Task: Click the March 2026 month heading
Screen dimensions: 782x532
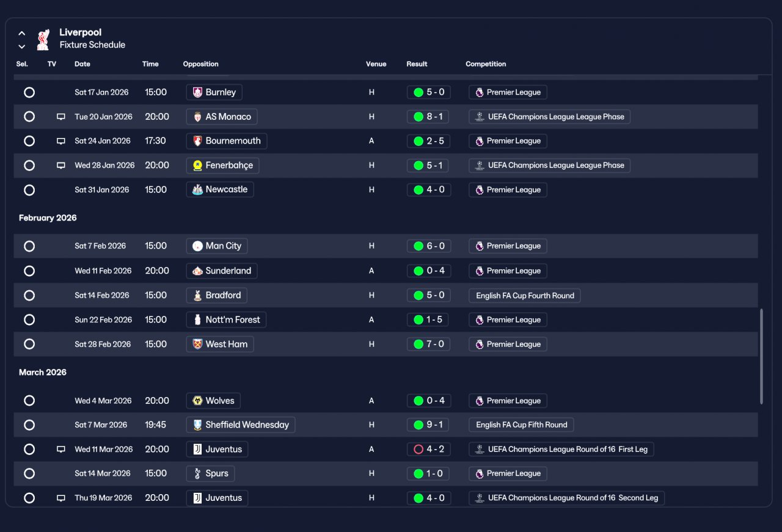Action: 43,373
